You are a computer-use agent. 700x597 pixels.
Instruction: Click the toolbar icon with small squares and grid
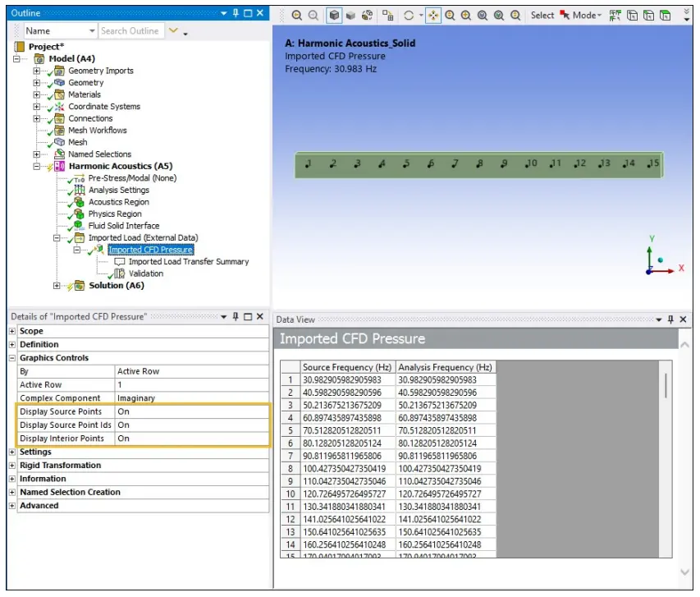387,16
